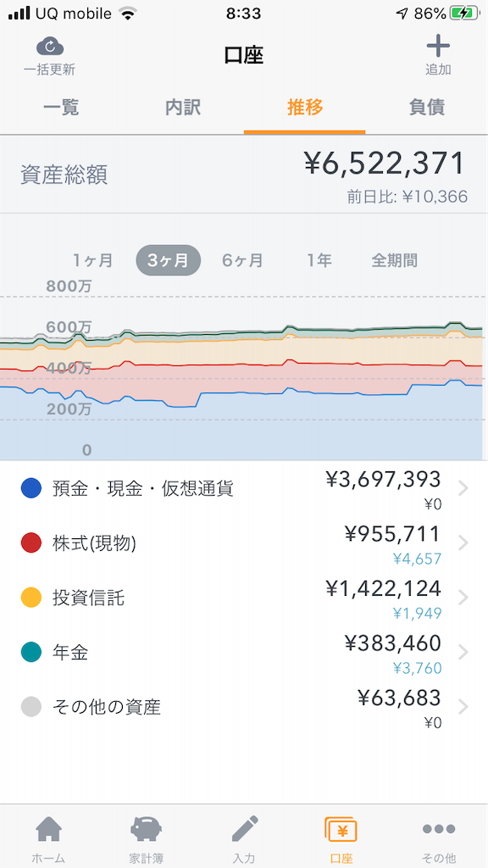Expand その他の資産 row chevron
Image resolution: width=488 pixels, height=868 pixels.
[x=463, y=708]
